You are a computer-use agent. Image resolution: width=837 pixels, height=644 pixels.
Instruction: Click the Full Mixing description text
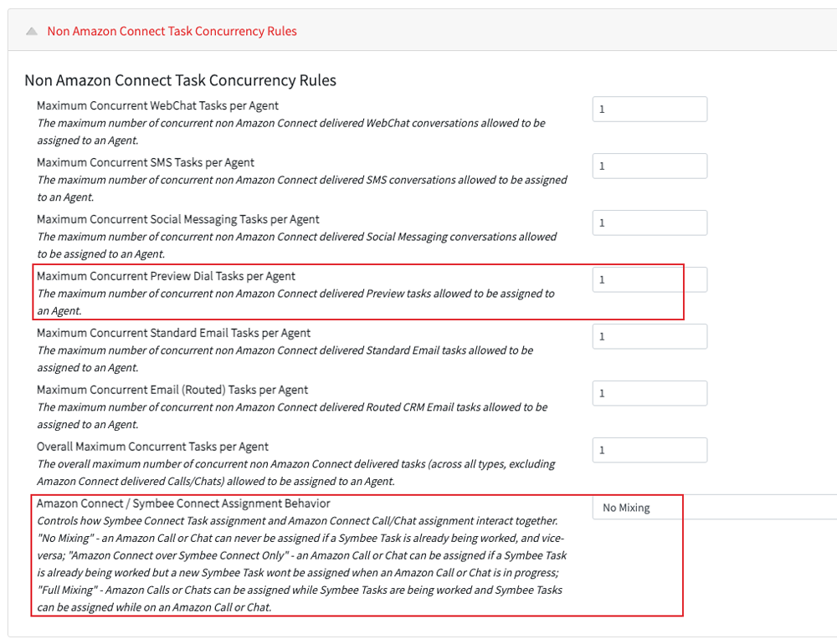[300, 599]
